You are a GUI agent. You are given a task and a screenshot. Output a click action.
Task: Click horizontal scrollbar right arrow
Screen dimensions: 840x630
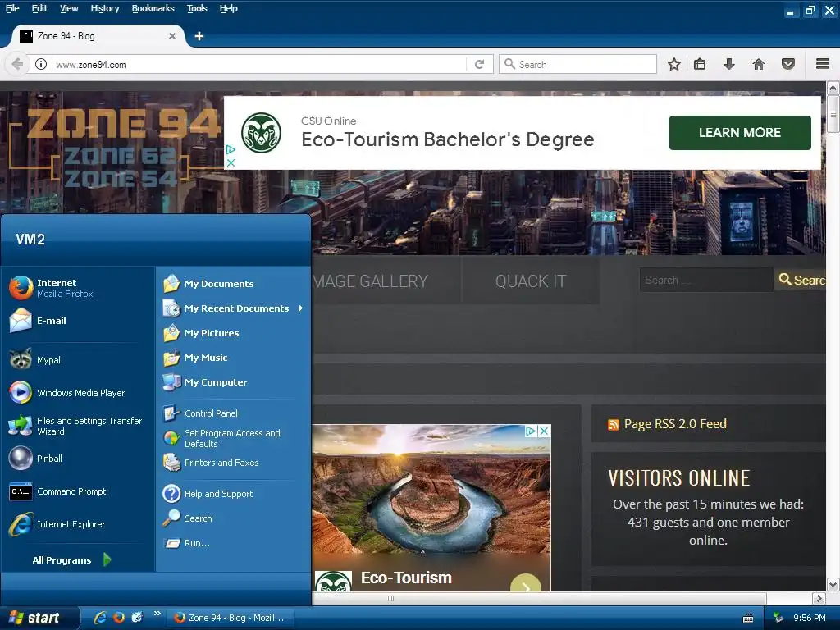coord(819,598)
